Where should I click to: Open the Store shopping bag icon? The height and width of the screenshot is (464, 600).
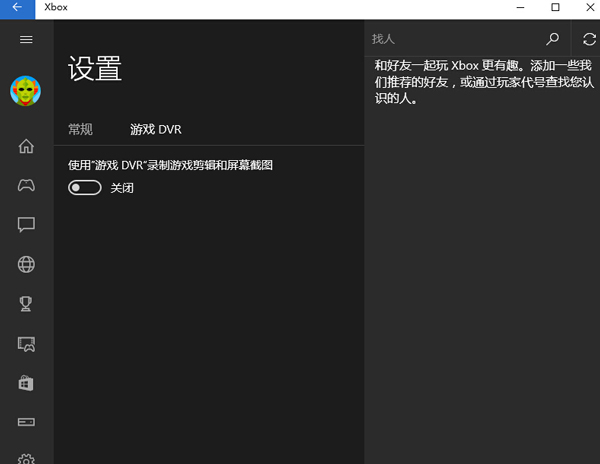[27, 383]
